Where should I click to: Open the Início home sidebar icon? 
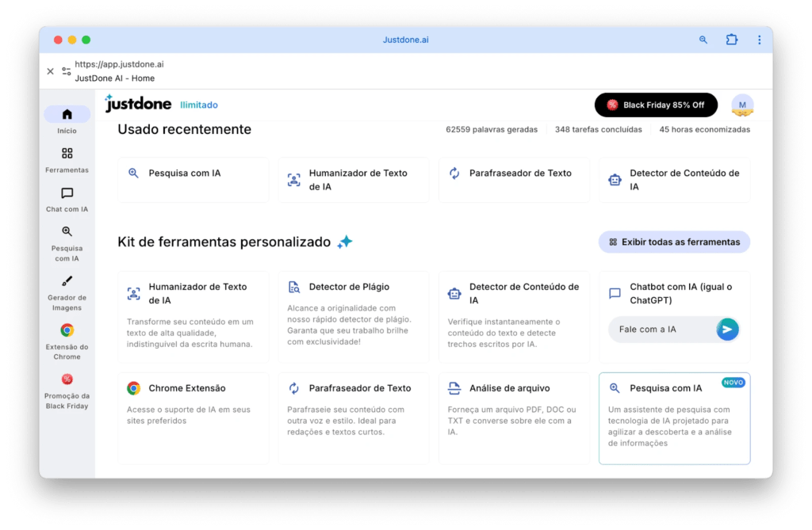tap(67, 114)
